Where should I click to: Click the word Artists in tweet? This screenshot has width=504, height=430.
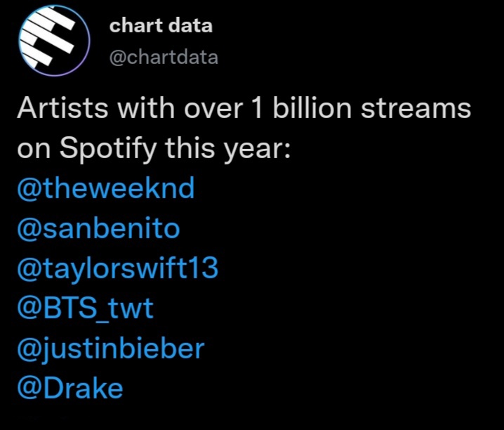pos(62,108)
